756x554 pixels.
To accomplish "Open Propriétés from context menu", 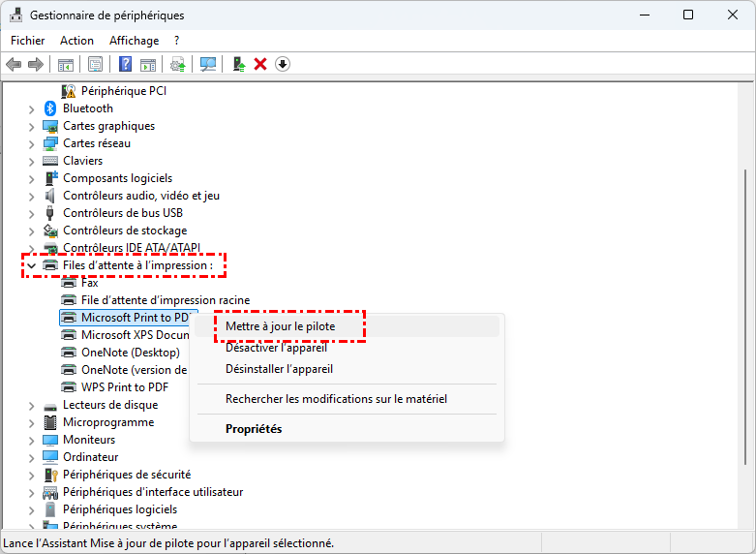I will 347,428.
